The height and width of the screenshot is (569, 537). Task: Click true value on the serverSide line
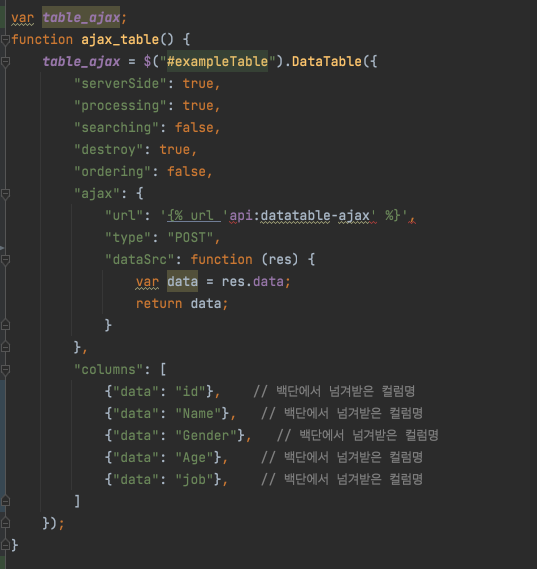(x=198, y=83)
